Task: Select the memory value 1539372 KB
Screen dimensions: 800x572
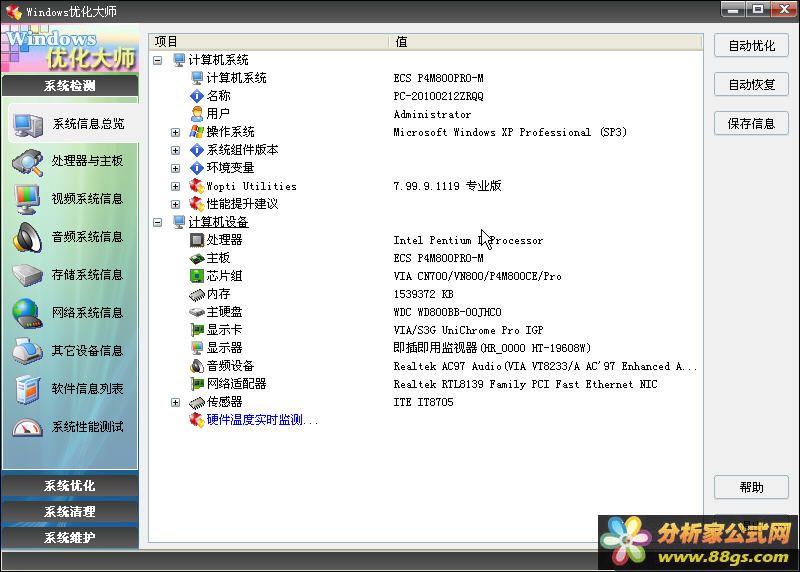Action: [x=423, y=294]
